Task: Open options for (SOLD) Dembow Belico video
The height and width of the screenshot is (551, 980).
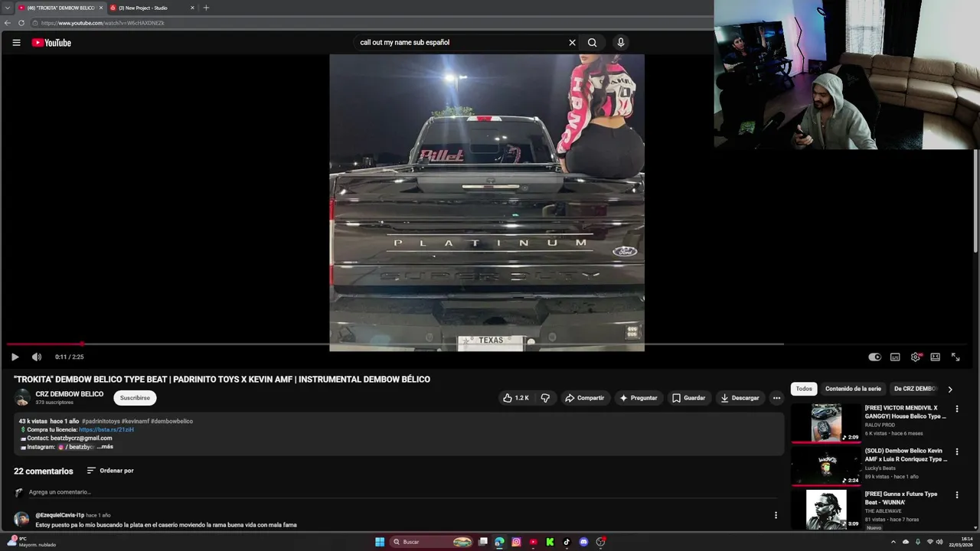Action: click(x=956, y=452)
